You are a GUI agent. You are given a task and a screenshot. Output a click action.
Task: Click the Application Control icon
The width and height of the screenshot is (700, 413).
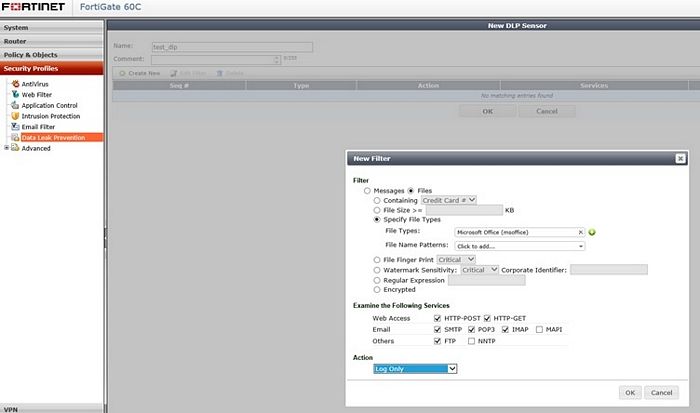(15, 105)
